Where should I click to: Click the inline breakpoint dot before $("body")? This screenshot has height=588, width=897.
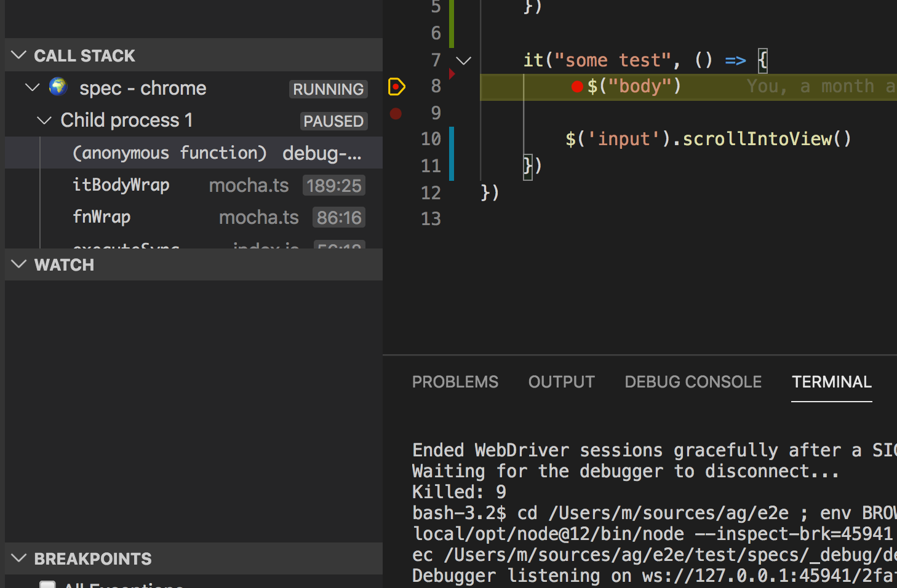pos(577,87)
